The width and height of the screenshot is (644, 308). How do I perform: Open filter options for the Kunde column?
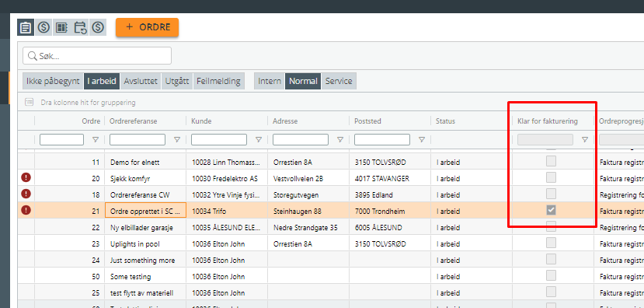[259, 140]
